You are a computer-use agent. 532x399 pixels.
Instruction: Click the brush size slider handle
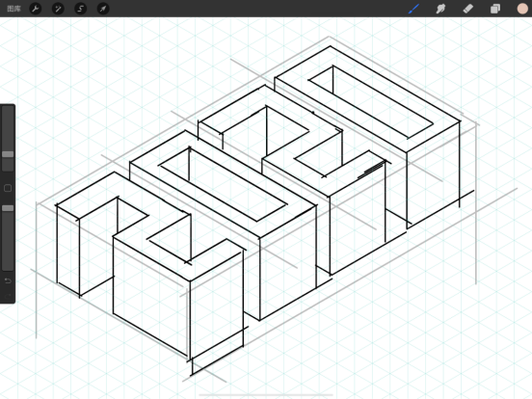coord(8,154)
